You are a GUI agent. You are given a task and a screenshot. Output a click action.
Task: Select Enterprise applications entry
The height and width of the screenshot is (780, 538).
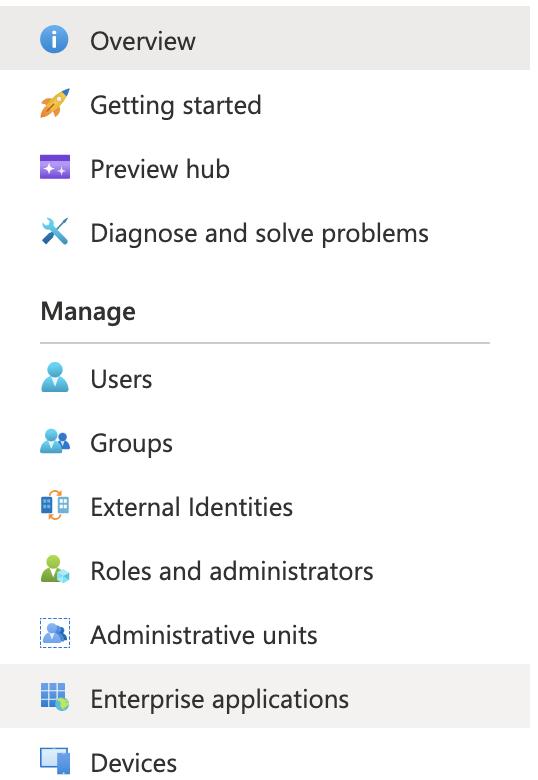[265, 696]
